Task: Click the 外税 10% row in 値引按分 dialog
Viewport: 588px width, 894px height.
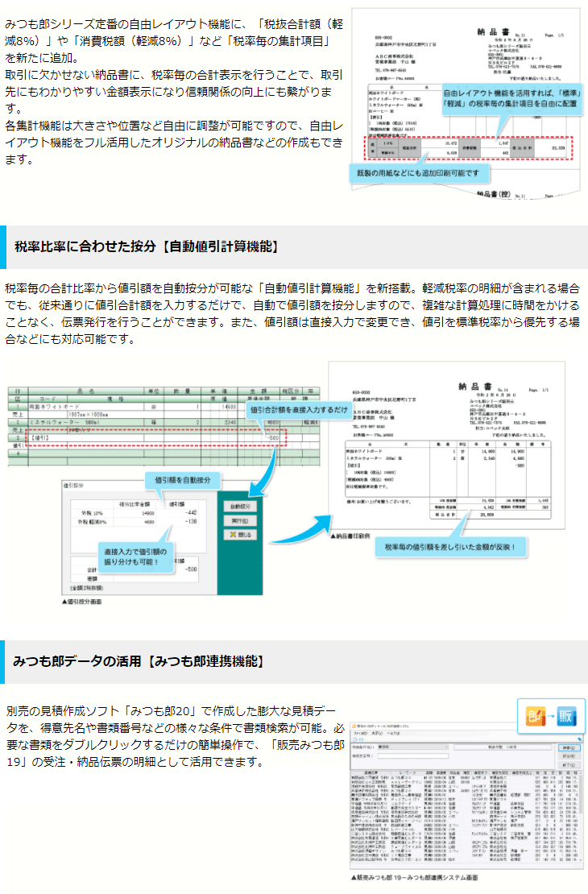Action: coord(135,513)
